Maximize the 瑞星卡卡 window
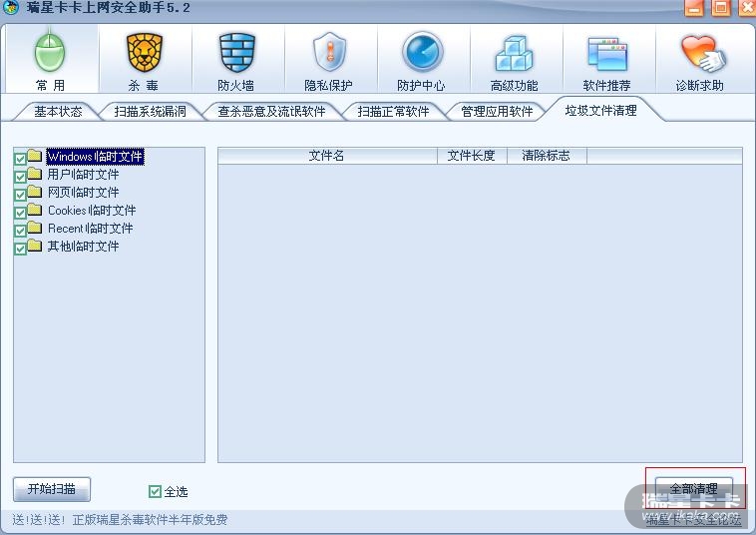This screenshot has width=756, height=535. click(721, 8)
